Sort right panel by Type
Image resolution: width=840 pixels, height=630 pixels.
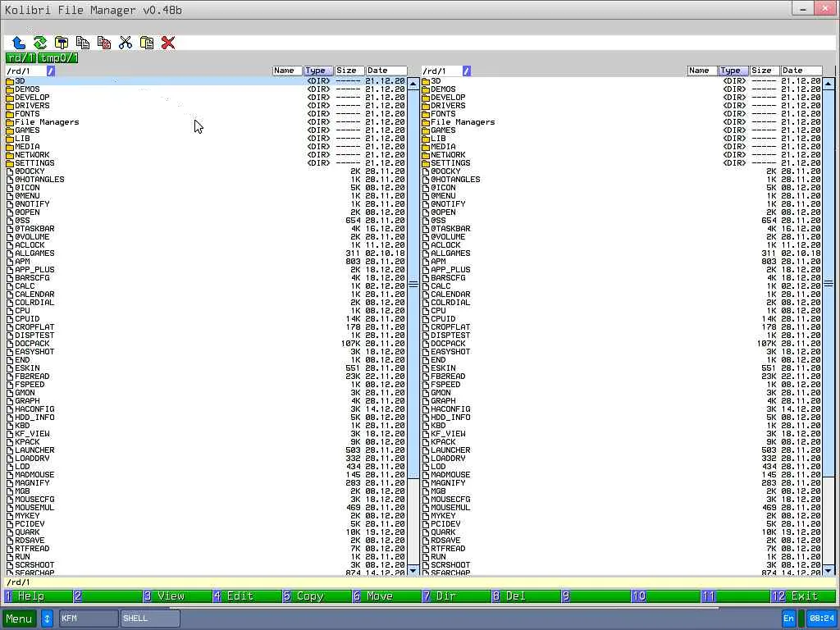click(x=733, y=71)
